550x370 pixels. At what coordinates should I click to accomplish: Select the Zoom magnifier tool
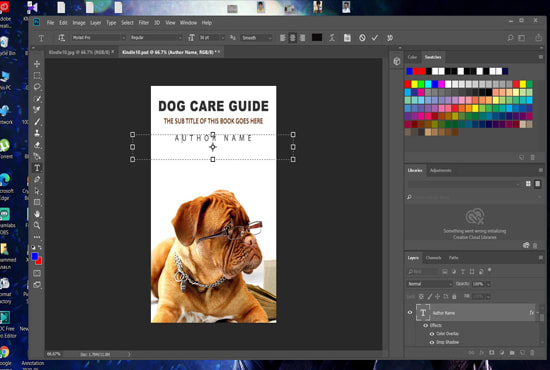pyautogui.click(x=37, y=225)
